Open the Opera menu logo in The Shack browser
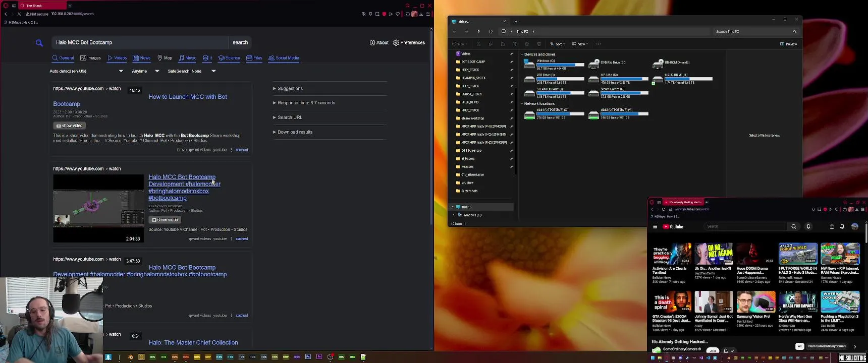Image resolution: width=868 pixels, height=363 pixels. pyautogui.click(x=5, y=6)
